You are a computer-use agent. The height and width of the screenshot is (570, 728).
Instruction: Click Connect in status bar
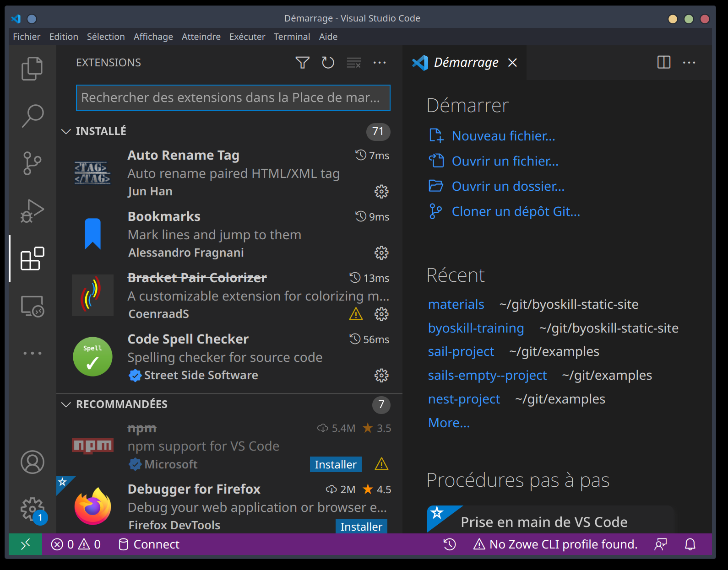tap(149, 544)
